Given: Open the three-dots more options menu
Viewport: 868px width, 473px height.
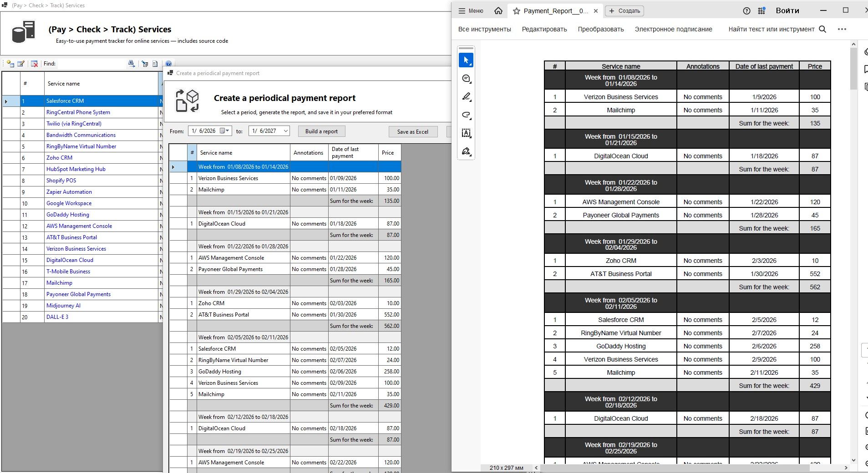Looking at the screenshot, I should (x=842, y=29).
